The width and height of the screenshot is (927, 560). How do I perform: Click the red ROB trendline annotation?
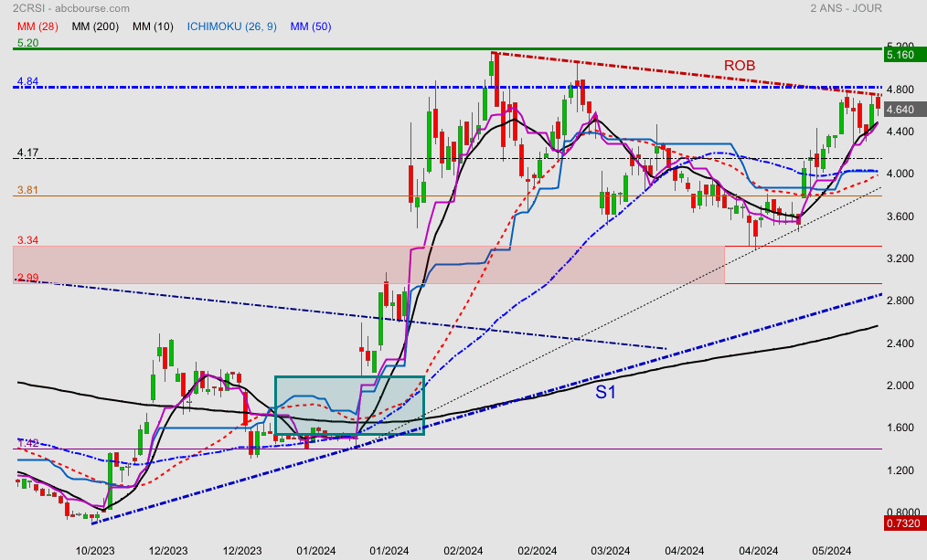point(740,66)
